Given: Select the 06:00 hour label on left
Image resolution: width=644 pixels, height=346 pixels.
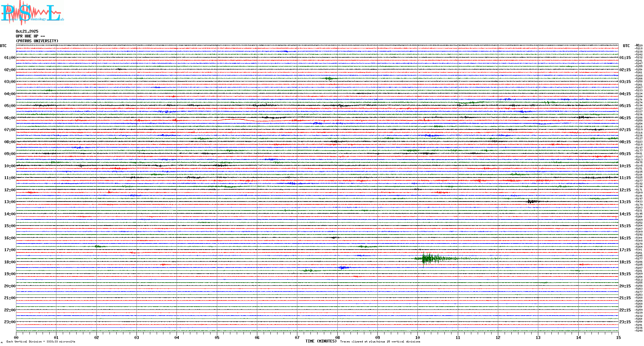Looking at the screenshot, I should (10, 118).
